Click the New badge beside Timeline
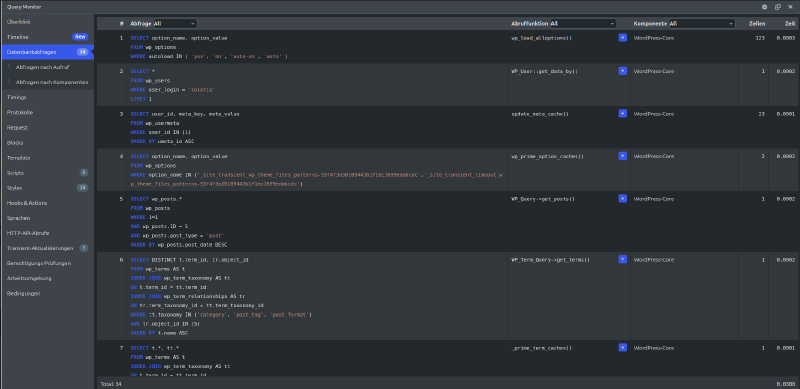 [80, 37]
